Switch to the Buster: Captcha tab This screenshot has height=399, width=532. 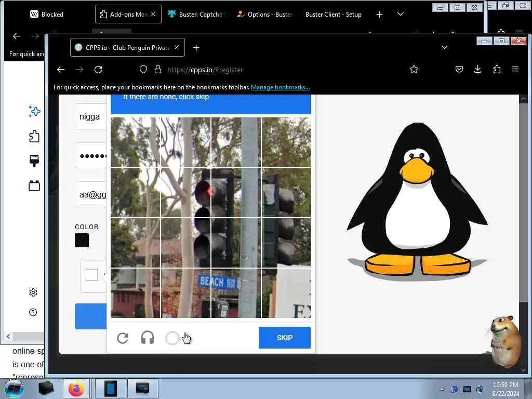(x=197, y=14)
